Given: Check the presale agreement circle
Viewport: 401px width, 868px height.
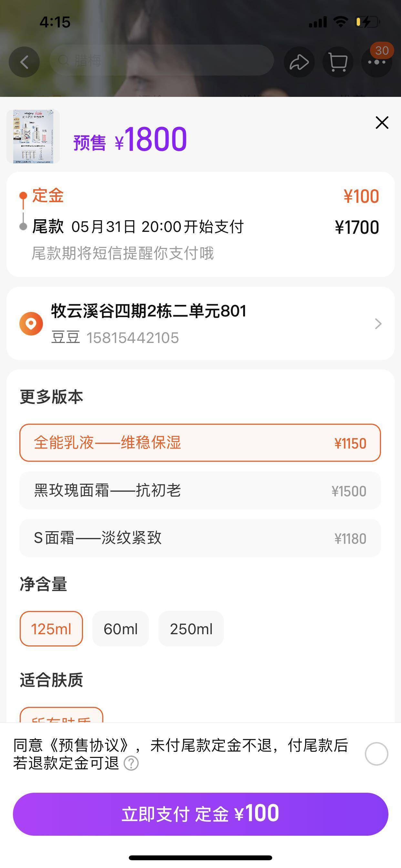Looking at the screenshot, I should point(376,754).
